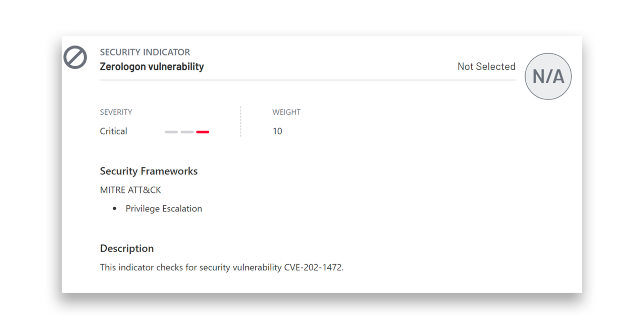Expand the Security Frameworks section
Image resolution: width=644 pixels, height=329 pixels.
(x=149, y=171)
